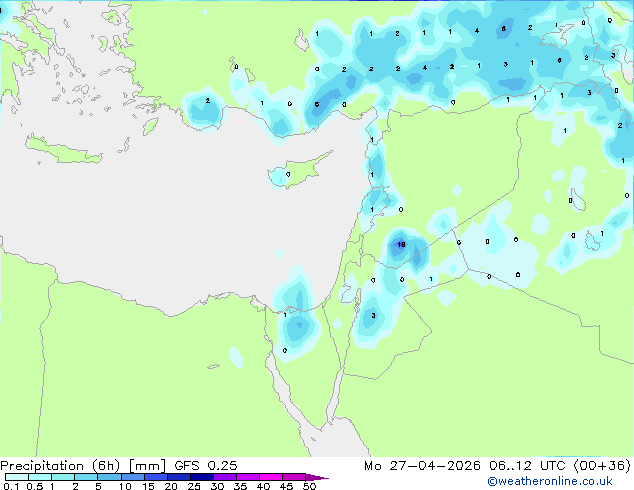The width and height of the screenshot is (634, 490).
Task: Click the legend swatch between 5 and 10
Action: [110, 477]
